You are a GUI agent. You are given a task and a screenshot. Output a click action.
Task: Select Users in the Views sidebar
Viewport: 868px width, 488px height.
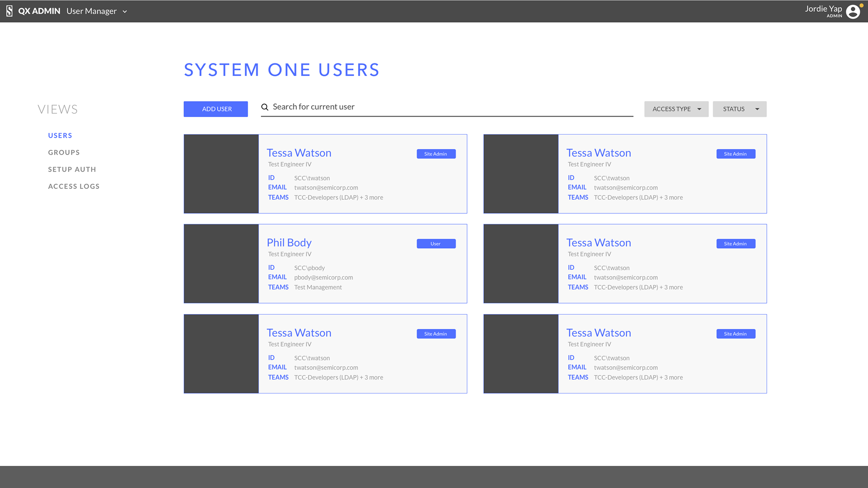coord(60,136)
